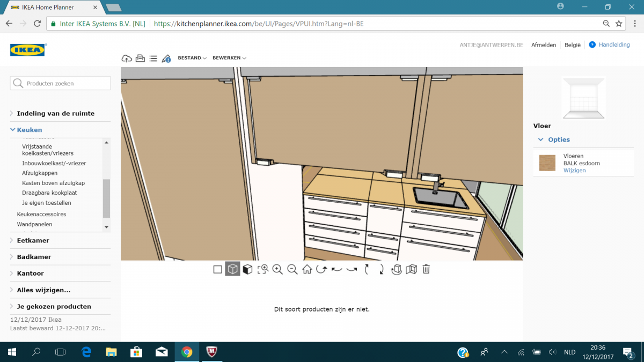Switch to 2D flat view mode

click(x=217, y=269)
